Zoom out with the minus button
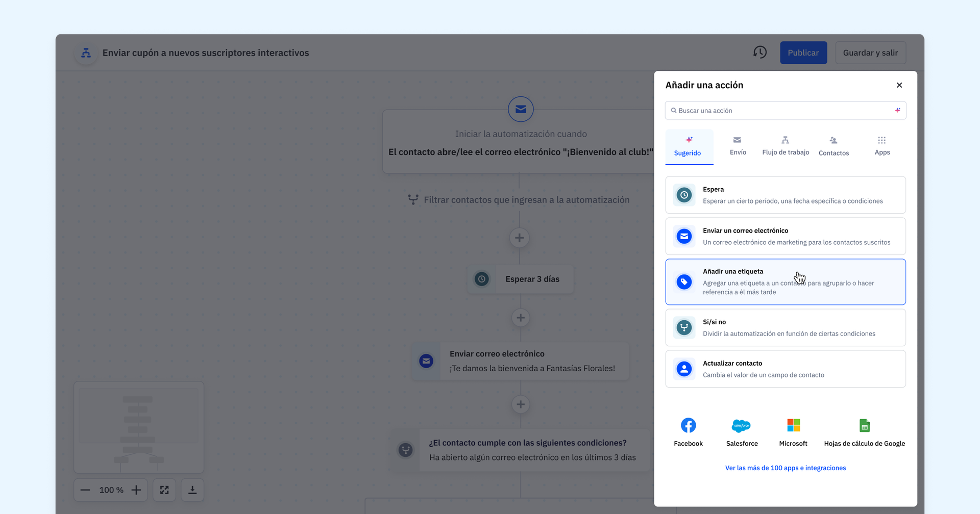 pos(85,490)
